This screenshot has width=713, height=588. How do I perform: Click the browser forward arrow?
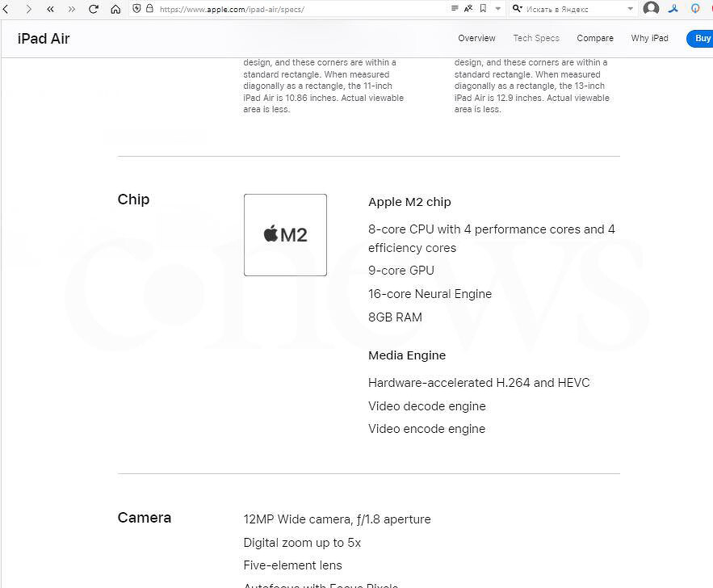click(28, 9)
